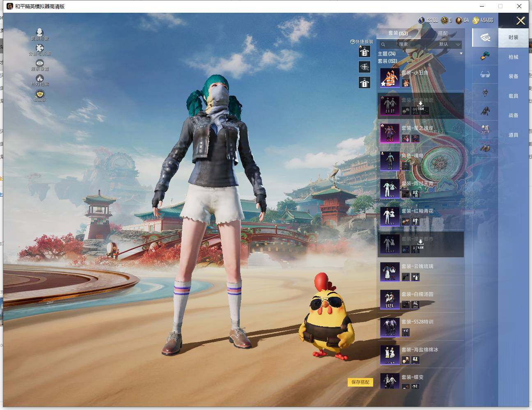Click the 搜索 search field

pos(404,44)
